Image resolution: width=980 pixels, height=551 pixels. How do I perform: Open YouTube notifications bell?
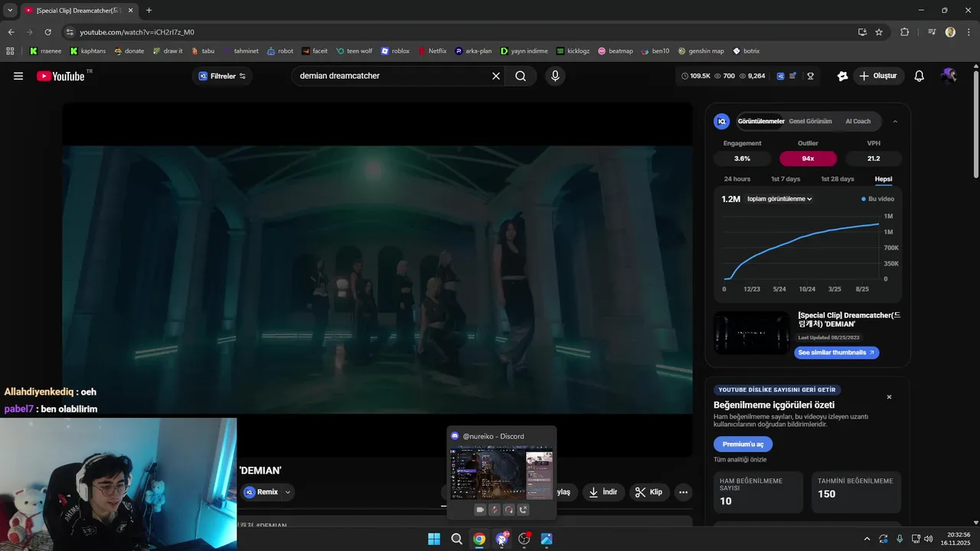(920, 76)
